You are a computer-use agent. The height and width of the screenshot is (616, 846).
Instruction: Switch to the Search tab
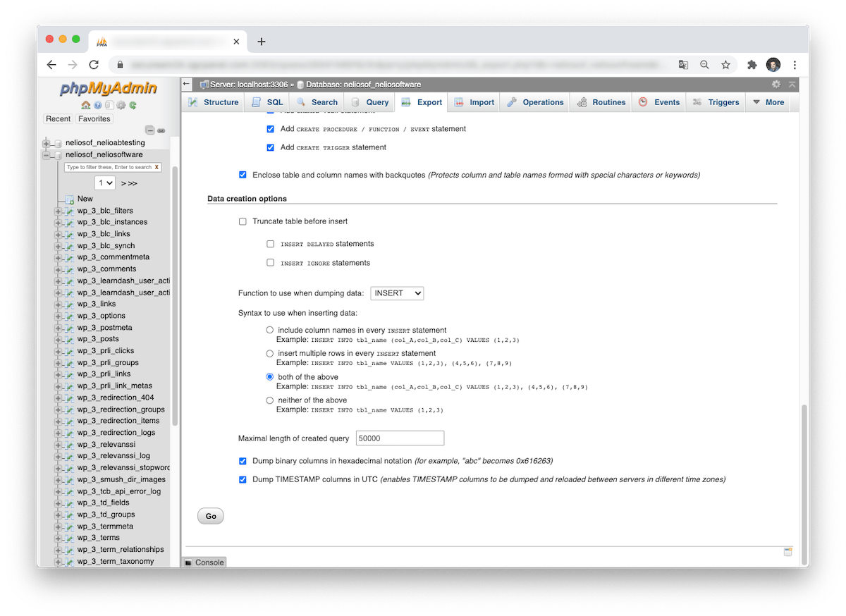[x=317, y=102]
